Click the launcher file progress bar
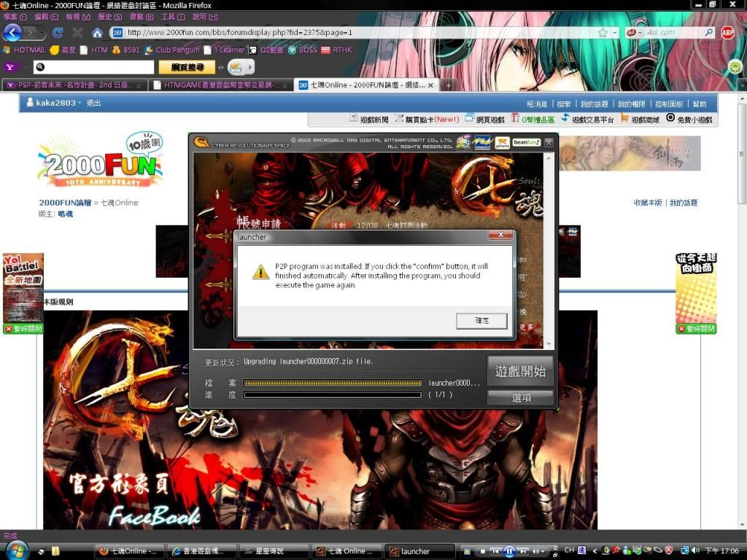The width and height of the screenshot is (747, 560). tap(333, 383)
